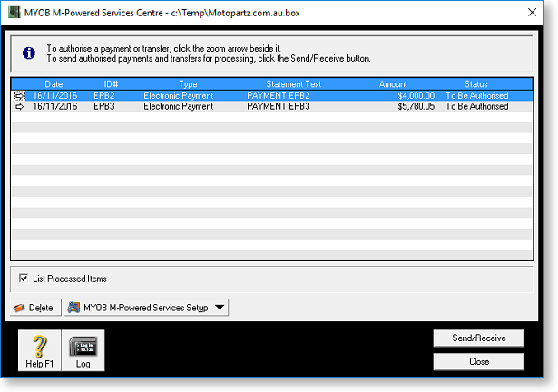Click the zoom arrow beside payment EPB3
Viewport: 558px width, 392px height.
pyautogui.click(x=19, y=106)
